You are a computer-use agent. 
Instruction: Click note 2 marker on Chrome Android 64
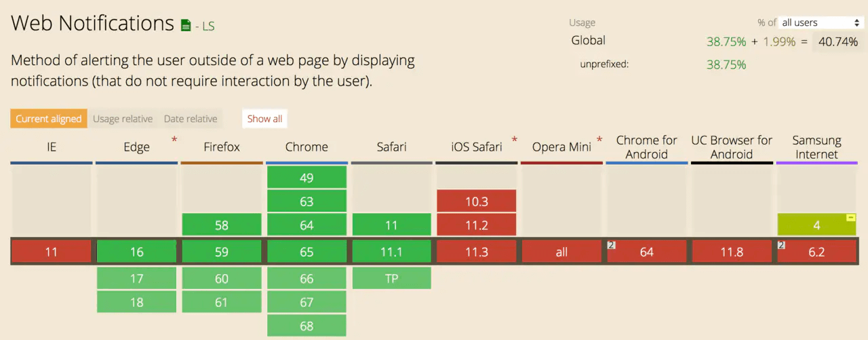click(611, 245)
